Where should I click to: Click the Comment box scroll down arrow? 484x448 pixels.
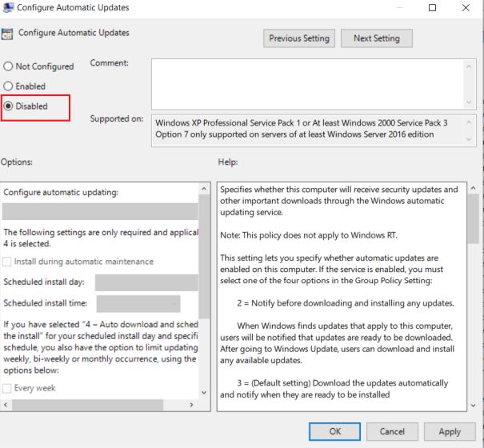pos(469,102)
